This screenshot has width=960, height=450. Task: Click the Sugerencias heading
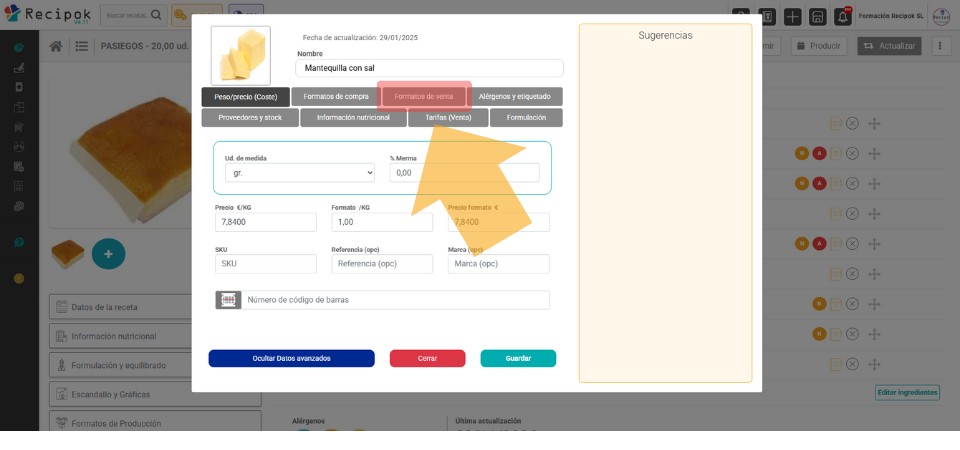(665, 36)
